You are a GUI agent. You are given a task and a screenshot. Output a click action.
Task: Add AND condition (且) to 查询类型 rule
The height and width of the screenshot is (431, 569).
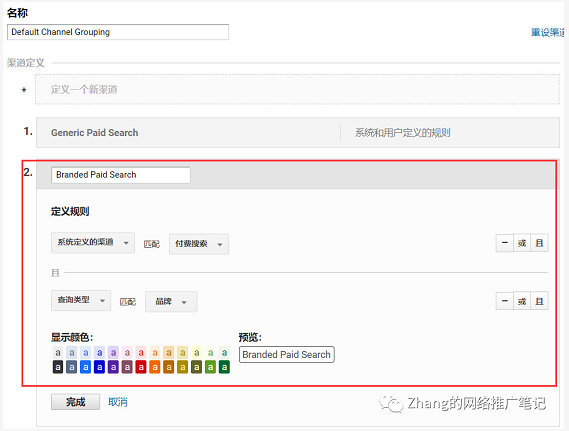[x=540, y=301]
